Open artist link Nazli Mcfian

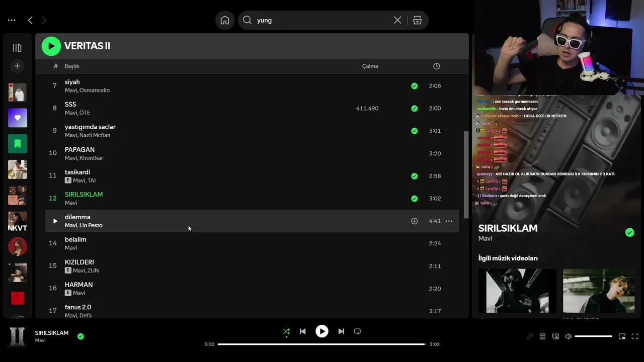tap(95, 135)
